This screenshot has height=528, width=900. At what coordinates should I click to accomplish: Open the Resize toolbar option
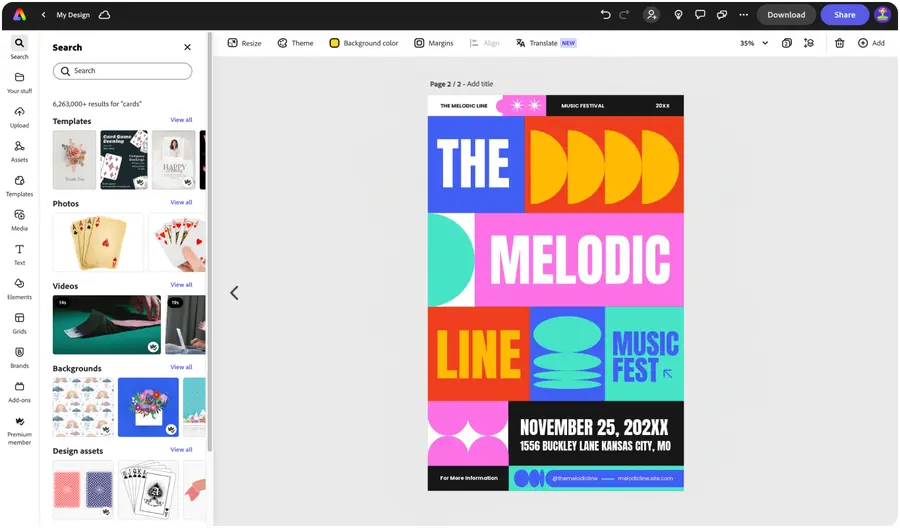coord(245,43)
